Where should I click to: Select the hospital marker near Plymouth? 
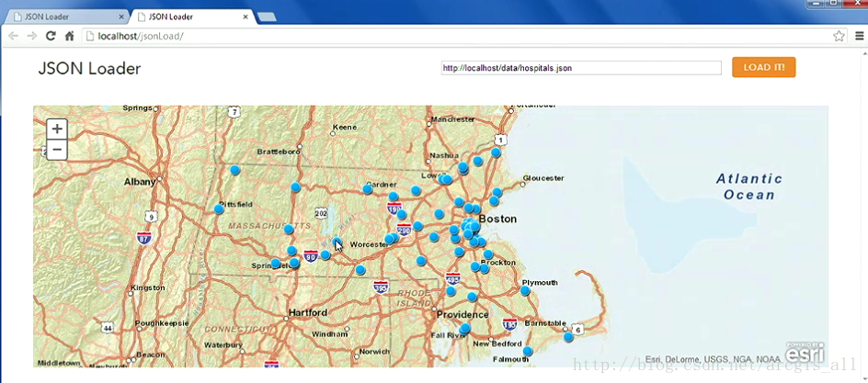[x=525, y=291]
